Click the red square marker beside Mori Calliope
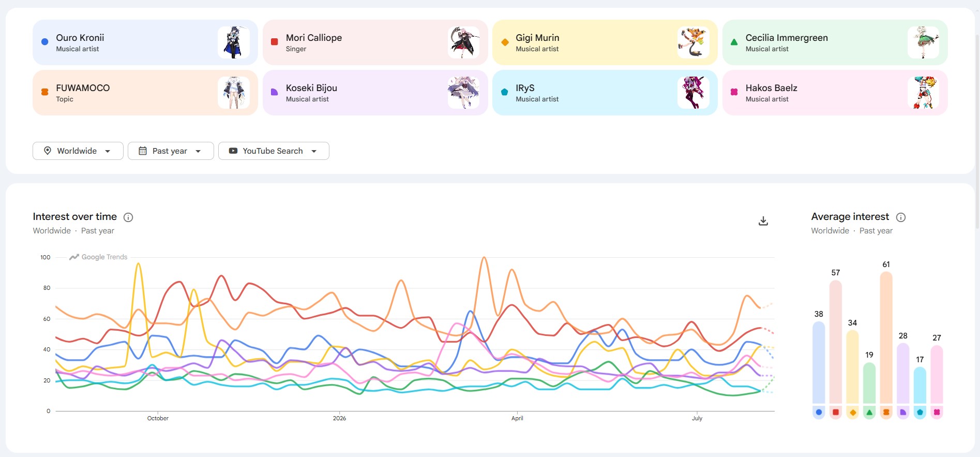This screenshot has height=457, width=980. [x=275, y=42]
